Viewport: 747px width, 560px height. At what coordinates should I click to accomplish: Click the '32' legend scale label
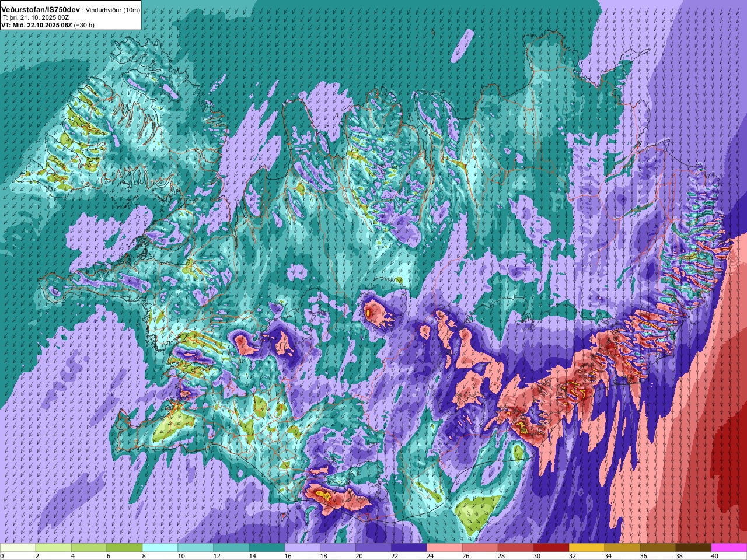pos(573,556)
